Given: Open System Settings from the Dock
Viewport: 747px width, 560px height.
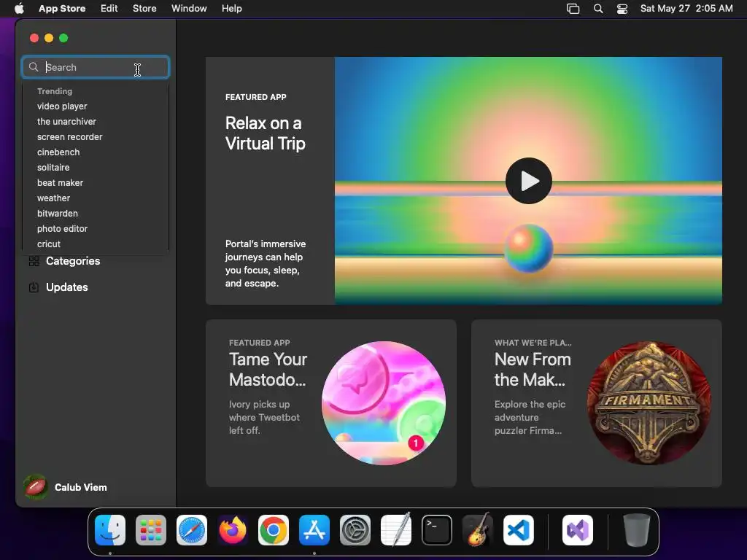Looking at the screenshot, I should coord(355,530).
